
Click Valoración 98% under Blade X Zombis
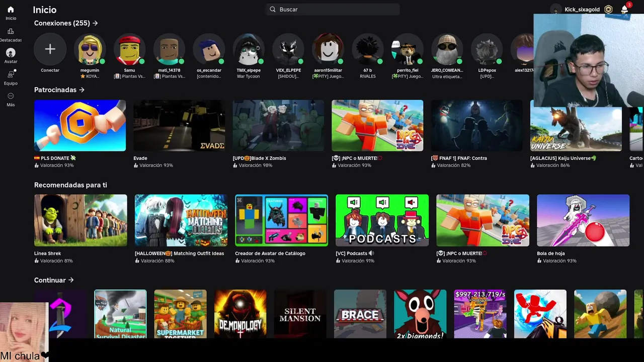[256, 165]
